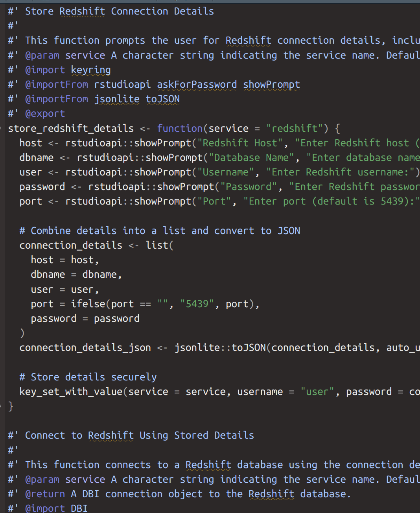Click 'password' variable assigned from showPrompt
The height and width of the screenshot is (513, 420).
(42, 187)
